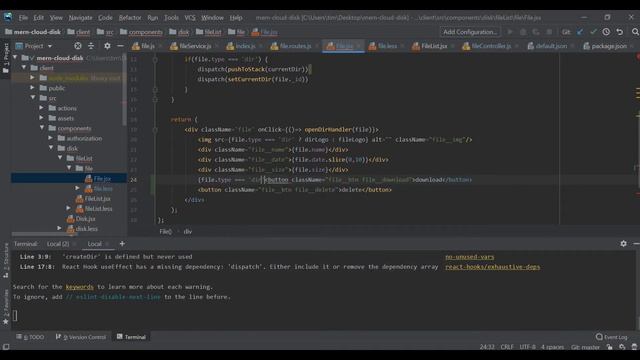Screen dimensions: 640x360
Task: Open the File menu
Action: tap(23, 18)
